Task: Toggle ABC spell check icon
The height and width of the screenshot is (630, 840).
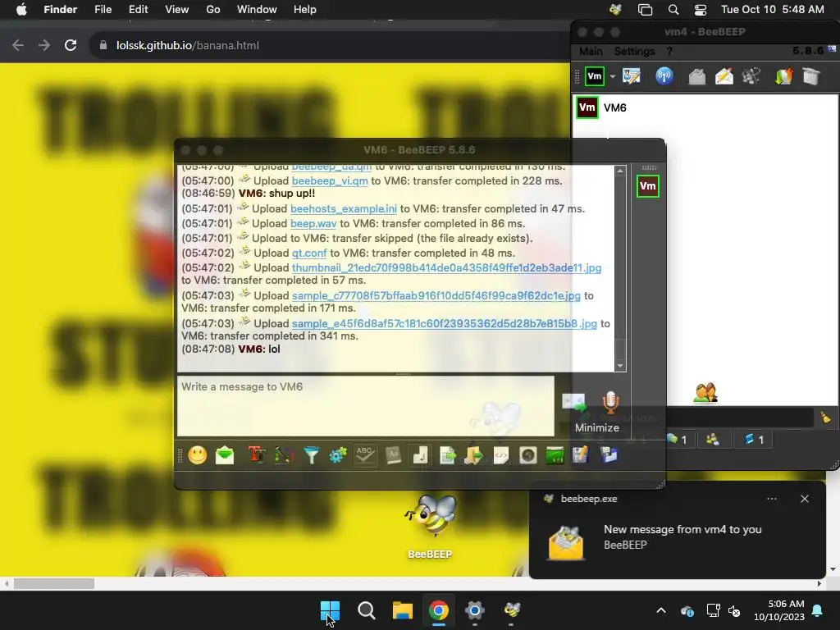Action: point(365,455)
